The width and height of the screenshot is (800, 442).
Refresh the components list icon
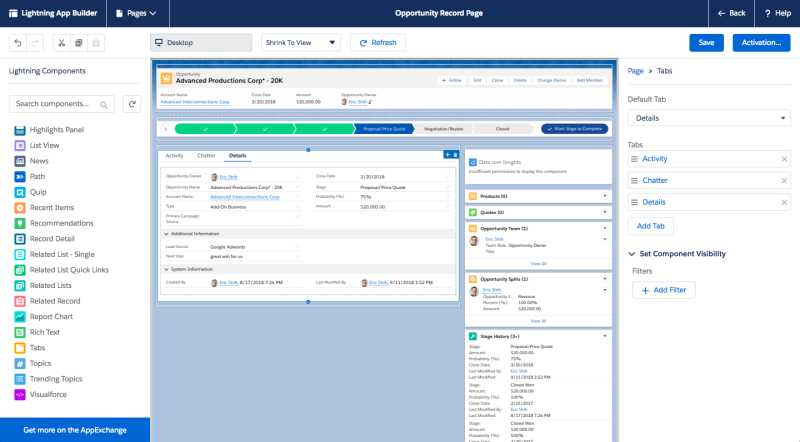[x=132, y=104]
